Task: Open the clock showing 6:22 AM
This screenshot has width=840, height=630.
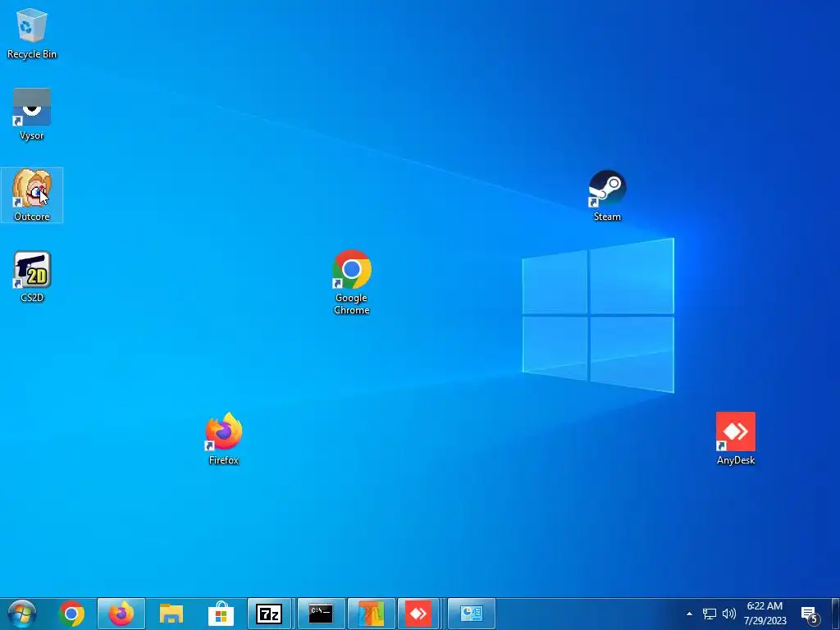Action: (765, 614)
